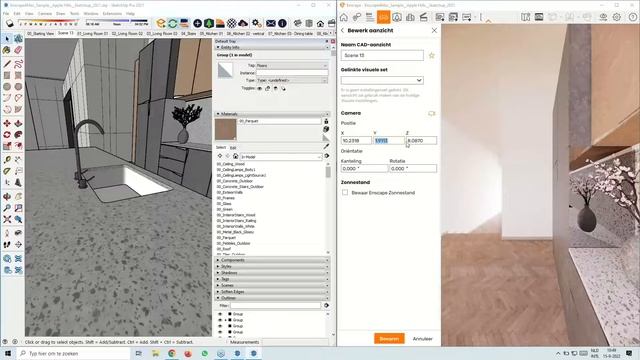
Task: Open the In Model materials library dropdown
Action: [x=281, y=157]
